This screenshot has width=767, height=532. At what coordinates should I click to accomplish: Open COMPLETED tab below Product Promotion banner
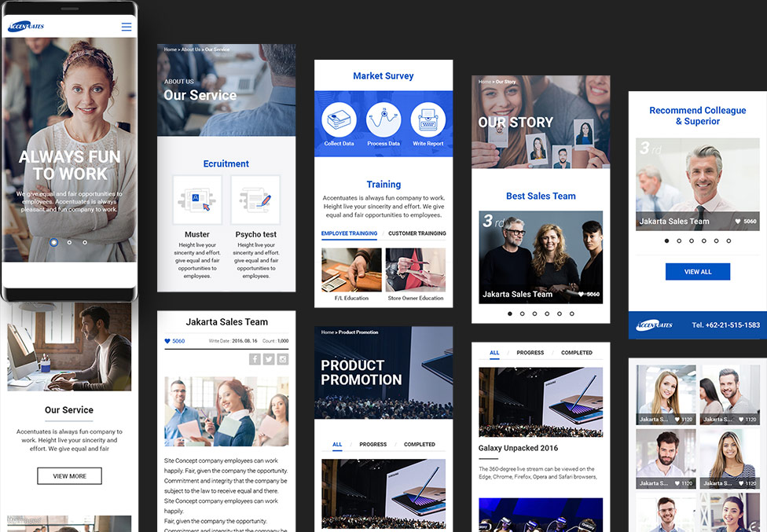pyautogui.click(x=419, y=445)
